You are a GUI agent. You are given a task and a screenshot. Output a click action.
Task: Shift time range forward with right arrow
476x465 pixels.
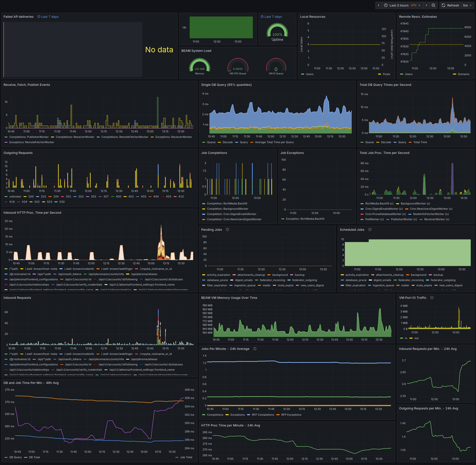coord(426,5)
